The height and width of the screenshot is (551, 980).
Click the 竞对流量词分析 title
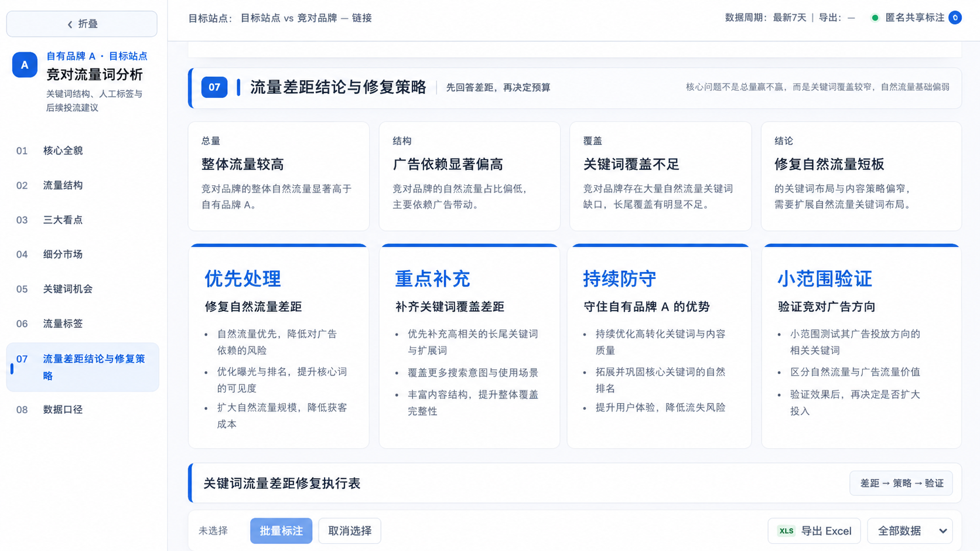94,75
